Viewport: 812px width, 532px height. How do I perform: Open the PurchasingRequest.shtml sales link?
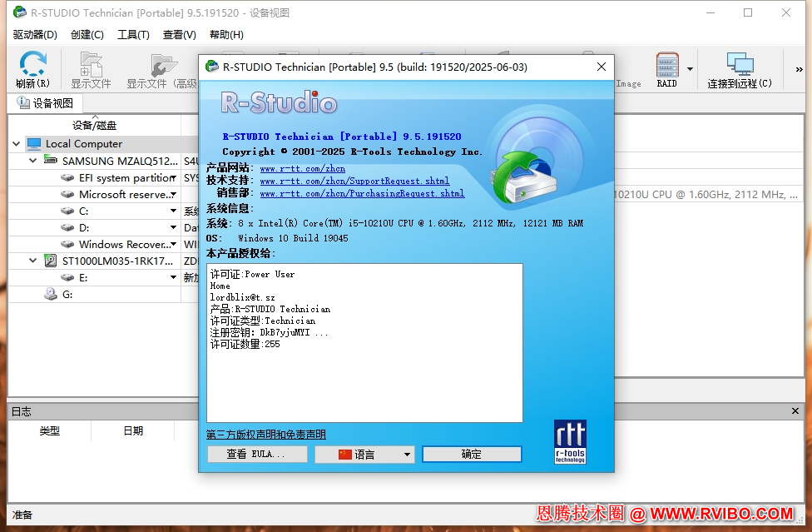pos(362,193)
